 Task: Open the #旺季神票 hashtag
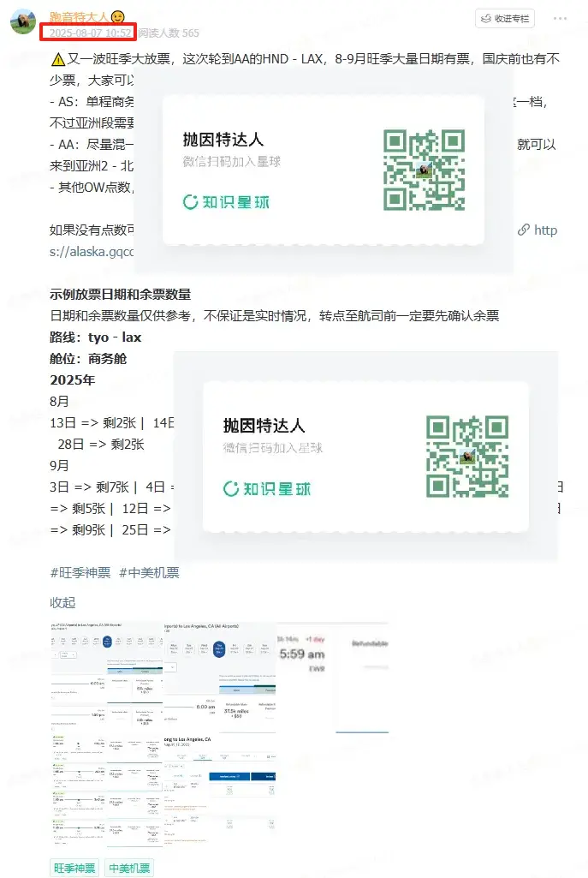click(80, 572)
